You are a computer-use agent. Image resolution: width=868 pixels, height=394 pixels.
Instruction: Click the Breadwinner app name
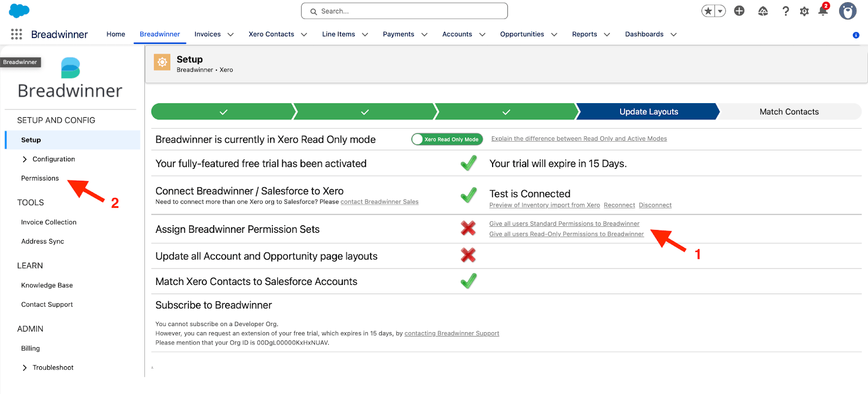[x=59, y=34]
